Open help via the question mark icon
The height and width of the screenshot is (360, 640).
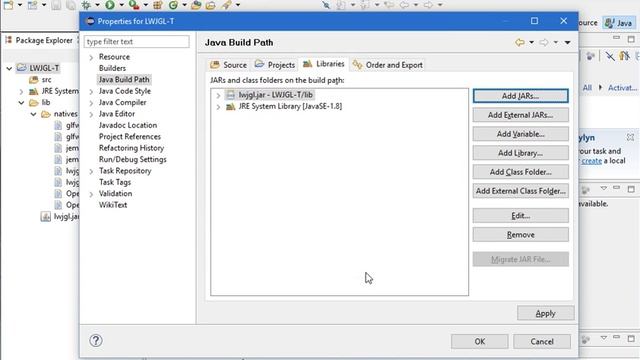[x=96, y=340]
